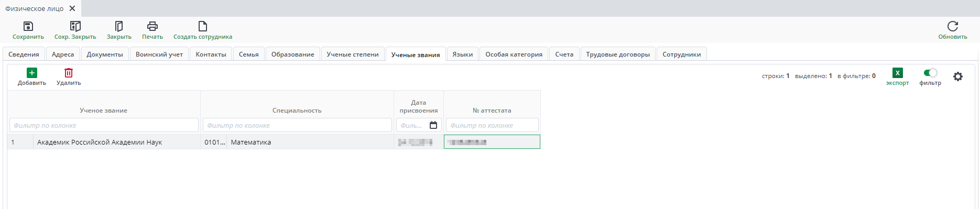Click the red Удалить trash icon
This screenshot has width=980, height=209.
click(69, 73)
